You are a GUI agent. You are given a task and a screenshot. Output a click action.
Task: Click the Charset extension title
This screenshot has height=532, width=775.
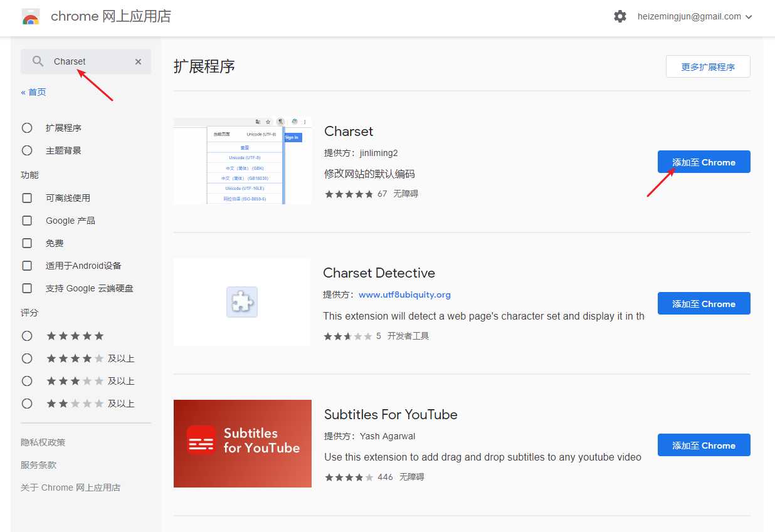click(x=349, y=131)
